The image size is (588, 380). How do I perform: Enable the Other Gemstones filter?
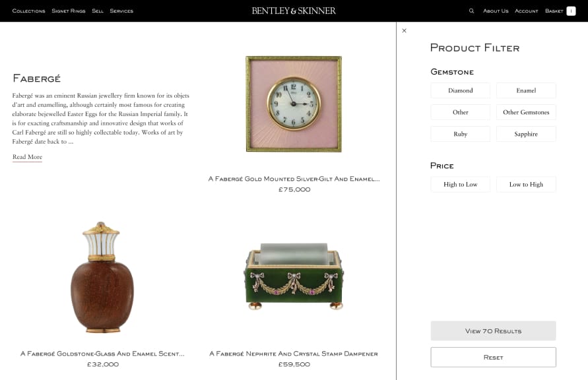pyautogui.click(x=526, y=112)
